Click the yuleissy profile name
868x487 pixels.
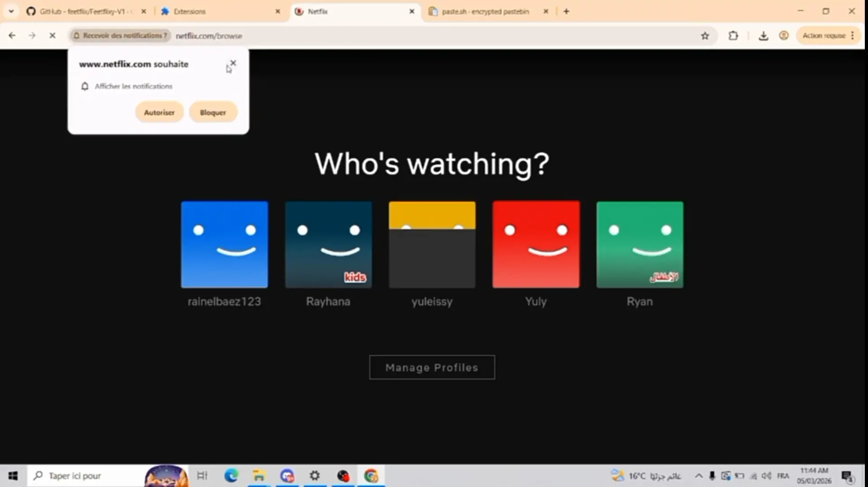tap(432, 302)
